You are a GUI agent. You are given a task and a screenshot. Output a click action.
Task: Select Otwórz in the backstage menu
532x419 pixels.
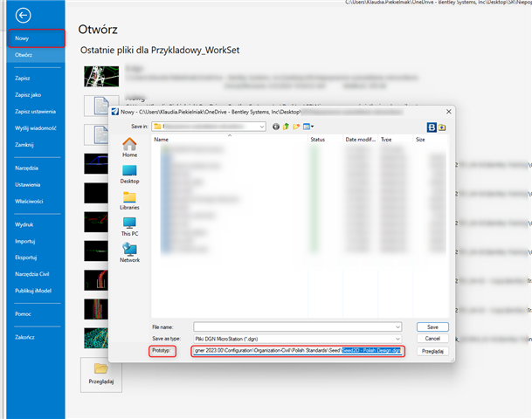pyautogui.click(x=36, y=55)
